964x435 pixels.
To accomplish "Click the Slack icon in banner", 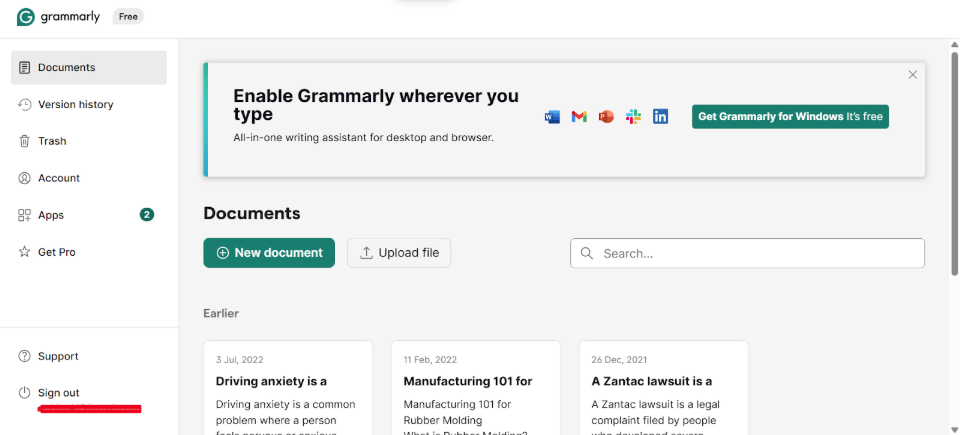I will click(x=633, y=117).
